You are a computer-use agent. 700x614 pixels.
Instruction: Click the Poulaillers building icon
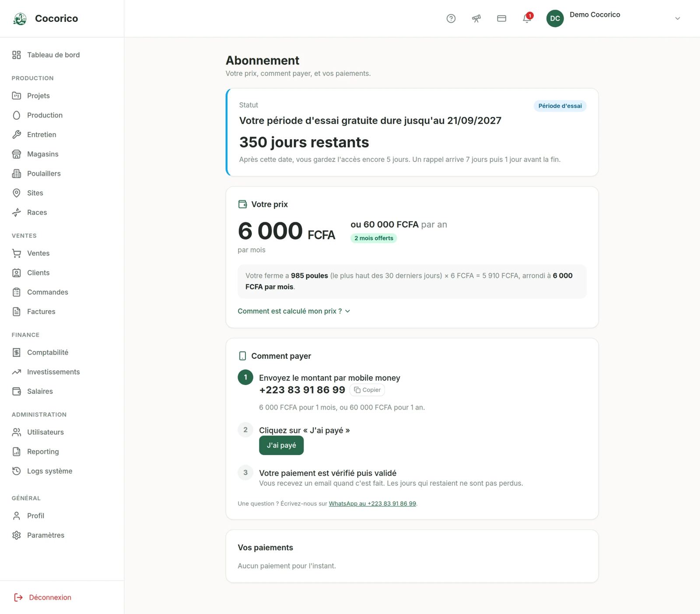click(x=17, y=174)
